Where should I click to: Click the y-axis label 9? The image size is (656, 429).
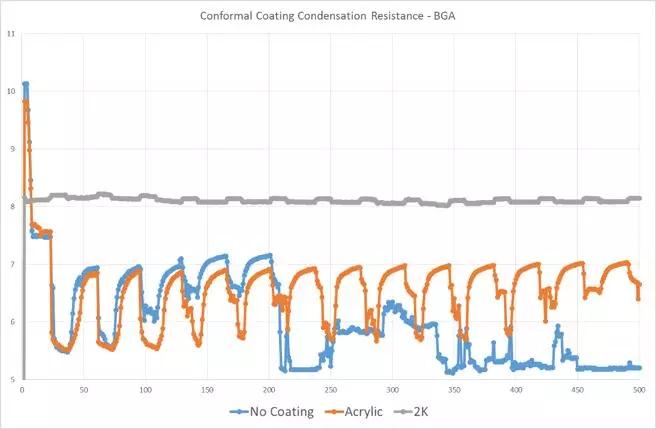(12, 149)
